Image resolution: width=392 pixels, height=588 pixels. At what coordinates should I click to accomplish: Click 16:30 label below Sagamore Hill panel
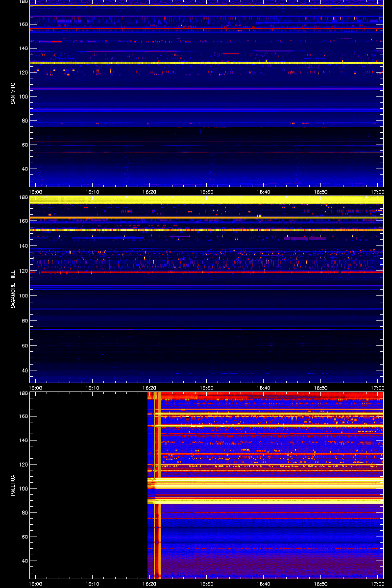click(207, 388)
